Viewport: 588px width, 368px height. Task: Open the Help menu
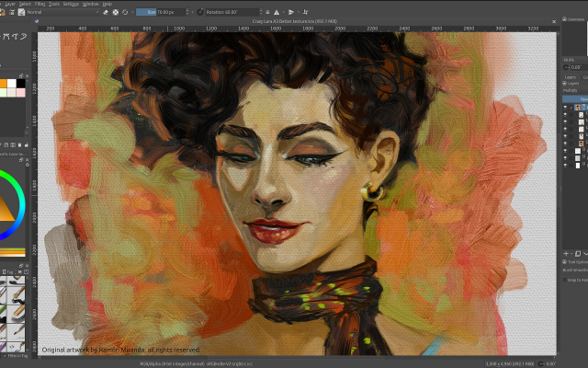click(x=107, y=4)
